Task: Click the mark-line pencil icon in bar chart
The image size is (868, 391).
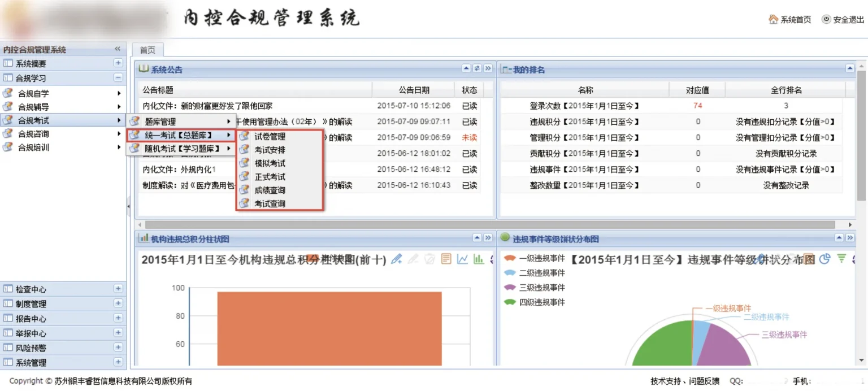Action: pyautogui.click(x=397, y=259)
